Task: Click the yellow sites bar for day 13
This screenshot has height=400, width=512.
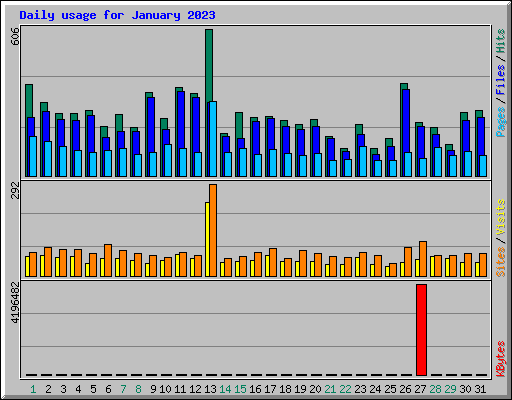Action: pyautogui.click(x=207, y=239)
